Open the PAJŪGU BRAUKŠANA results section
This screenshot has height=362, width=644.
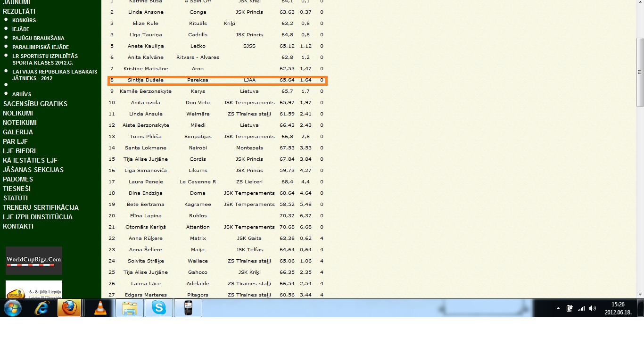point(38,38)
